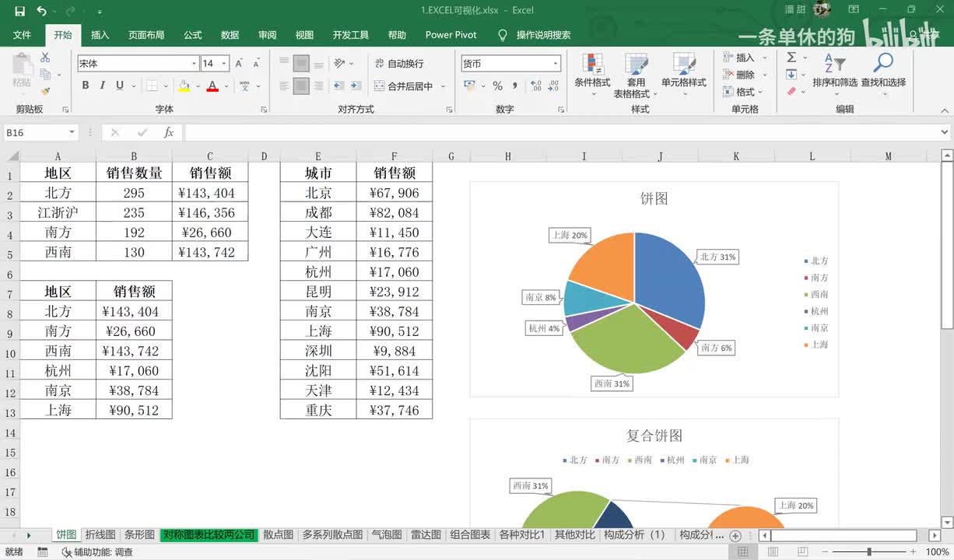The height and width of the screenshot is (560, 954).
Task: Click the wén phonetic guide icon
Action: coord(244,86)
